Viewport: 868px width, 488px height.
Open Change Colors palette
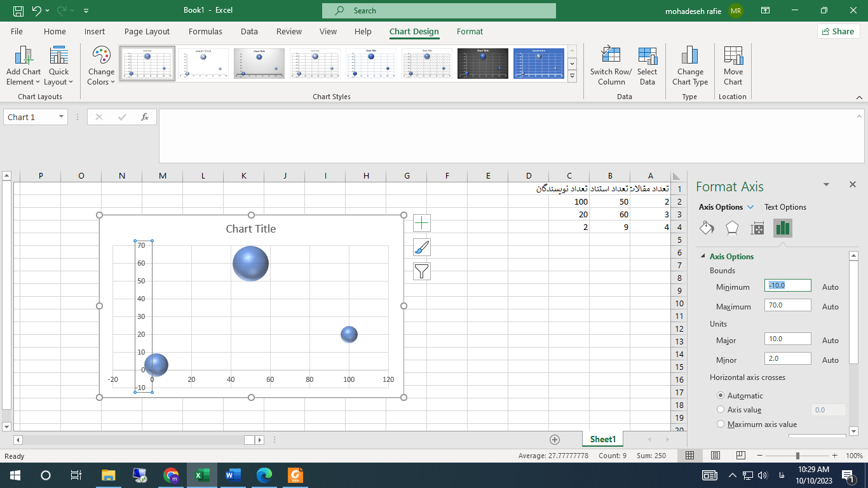101,66
